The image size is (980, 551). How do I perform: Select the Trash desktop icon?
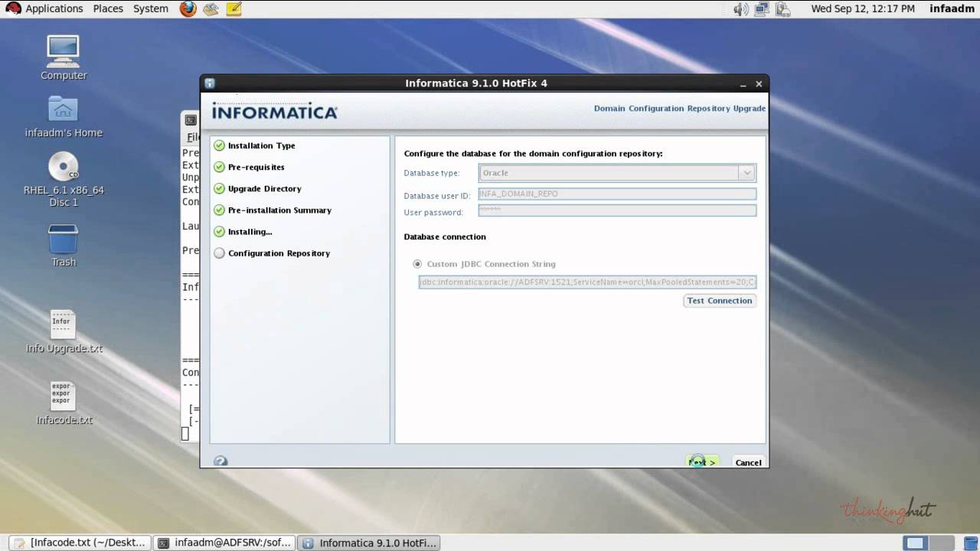[x=63, y=239]
